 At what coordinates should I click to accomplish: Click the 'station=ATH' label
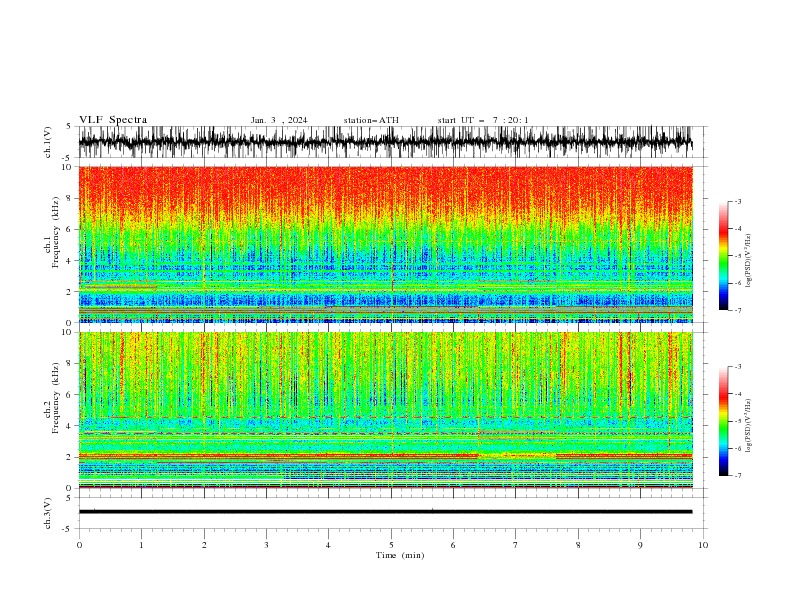coord(371,120)
